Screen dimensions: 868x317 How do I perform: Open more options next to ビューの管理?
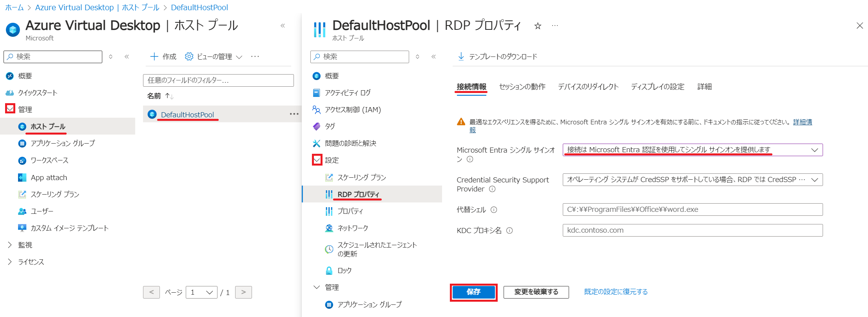pyautogui.click(x=255, y=56)
